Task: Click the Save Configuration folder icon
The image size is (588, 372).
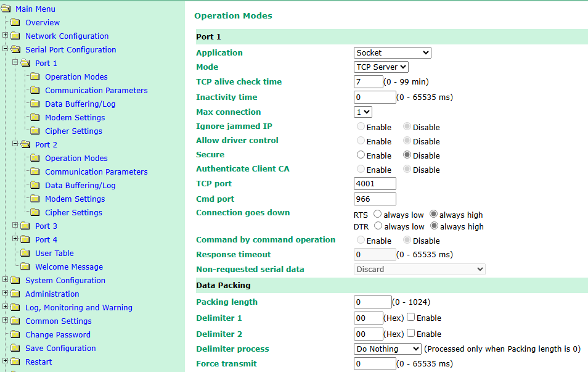Action: point(15,349)
